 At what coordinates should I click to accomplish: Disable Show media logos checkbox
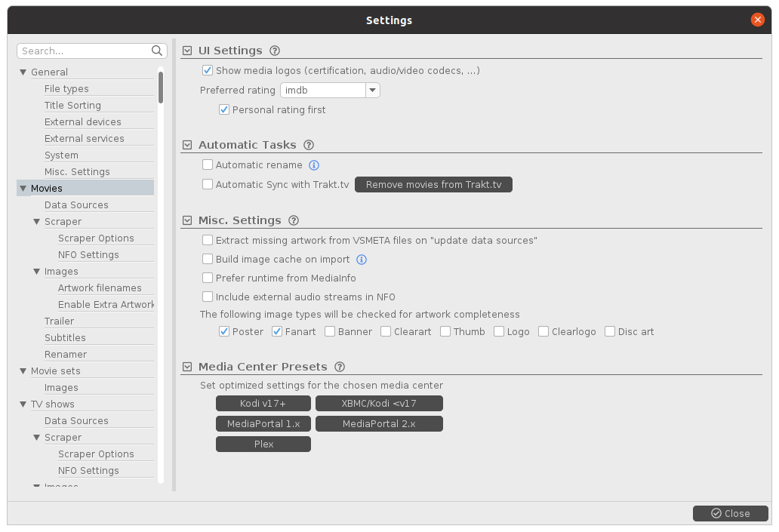pyautogui.click(x=208, y=71)
